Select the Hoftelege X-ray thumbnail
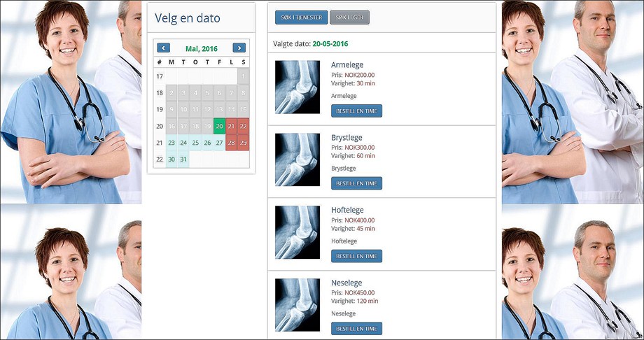Screen dimensions: 644x340 click(x=297, y=232)
